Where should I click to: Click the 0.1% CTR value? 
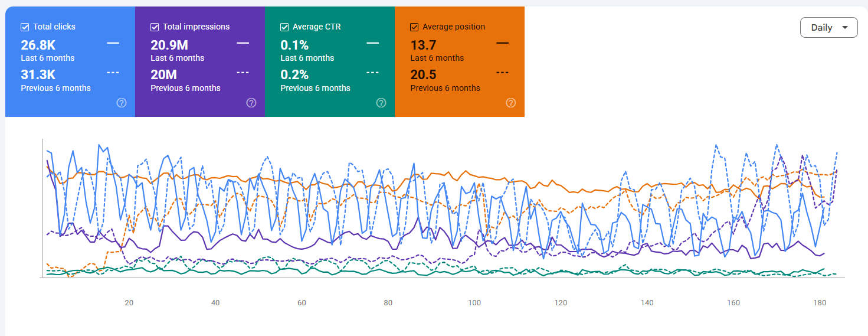294,45
